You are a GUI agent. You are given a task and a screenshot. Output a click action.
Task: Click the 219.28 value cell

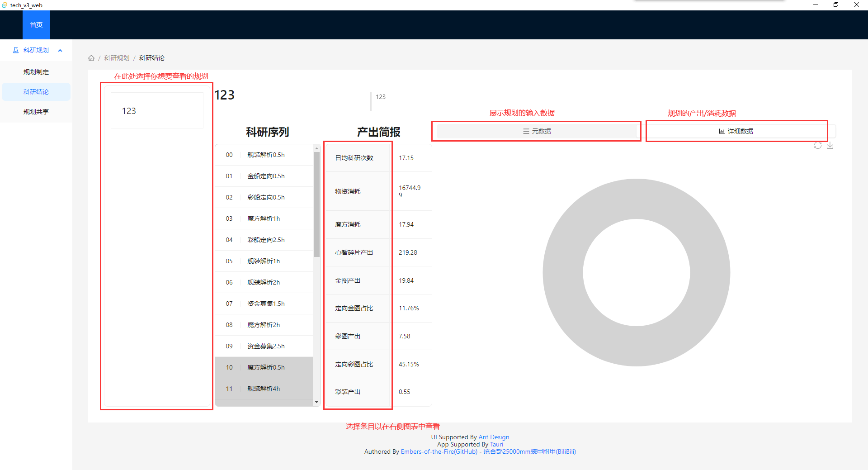click(411, 252)
